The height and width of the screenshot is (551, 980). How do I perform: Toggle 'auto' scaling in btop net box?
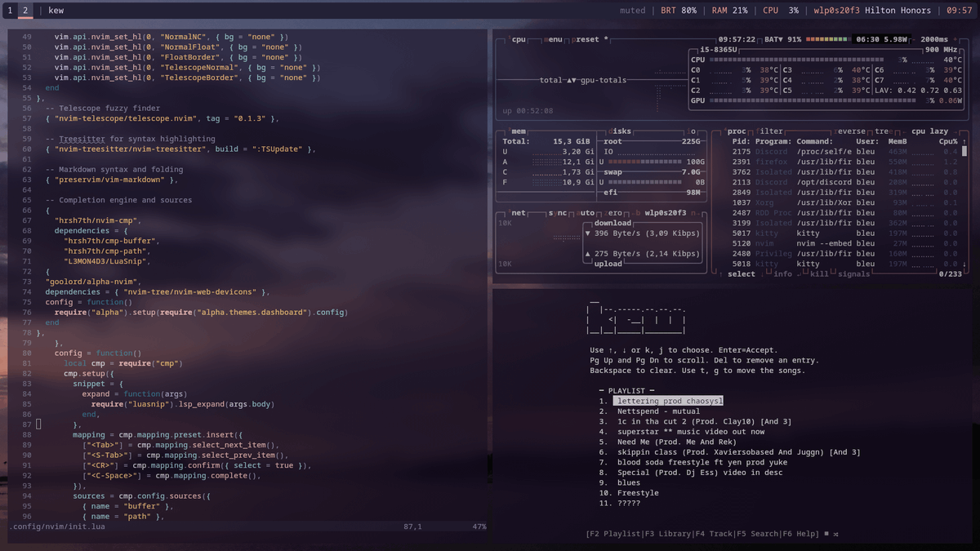[x=587, y=213]
